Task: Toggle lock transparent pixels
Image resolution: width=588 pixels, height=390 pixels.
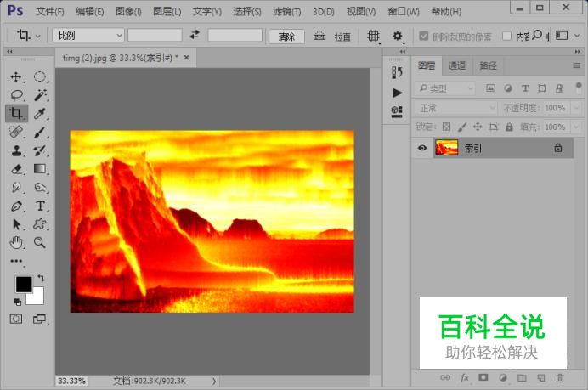Action: point(446,127)
